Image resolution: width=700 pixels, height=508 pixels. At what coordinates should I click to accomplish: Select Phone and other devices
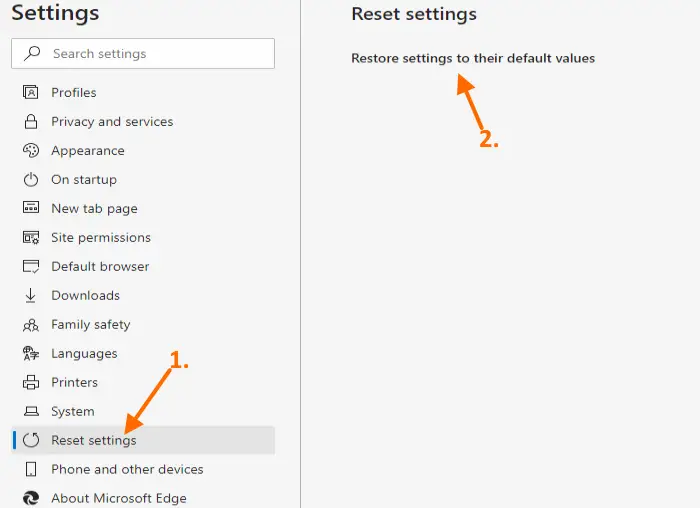127,470
